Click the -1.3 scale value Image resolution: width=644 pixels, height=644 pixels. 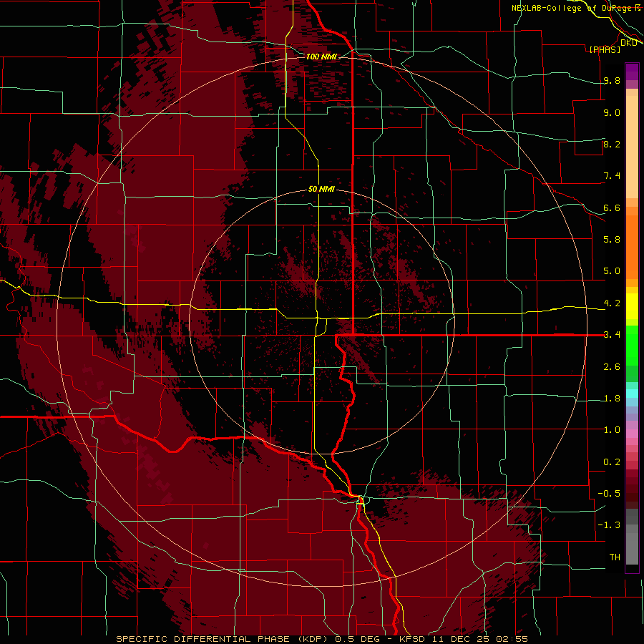coord(609,525)
